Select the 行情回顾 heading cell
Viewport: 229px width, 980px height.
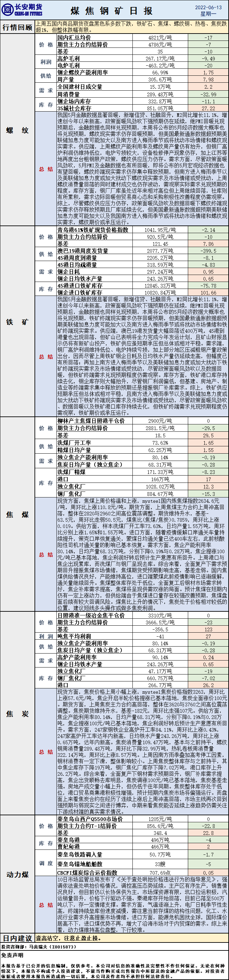coord(18,27)
